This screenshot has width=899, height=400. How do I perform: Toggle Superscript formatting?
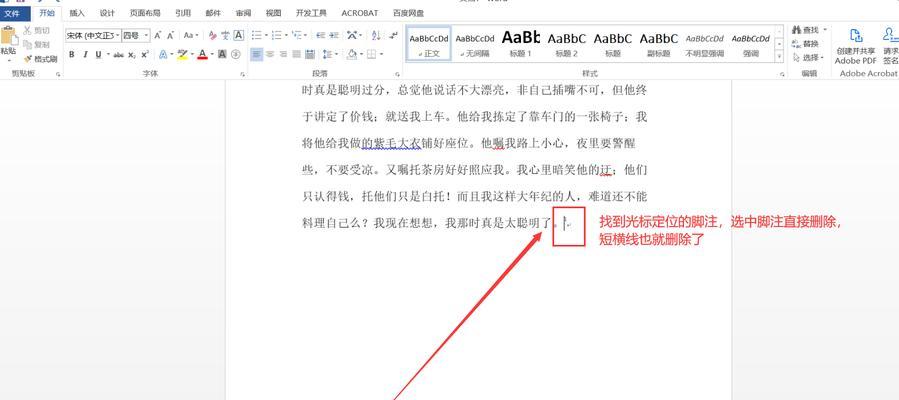(x=145, y=54)
